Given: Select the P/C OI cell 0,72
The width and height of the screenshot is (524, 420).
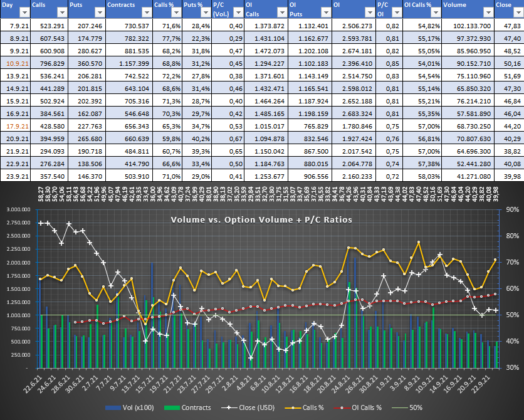Looking at the screenshot, I should point(389,176).
